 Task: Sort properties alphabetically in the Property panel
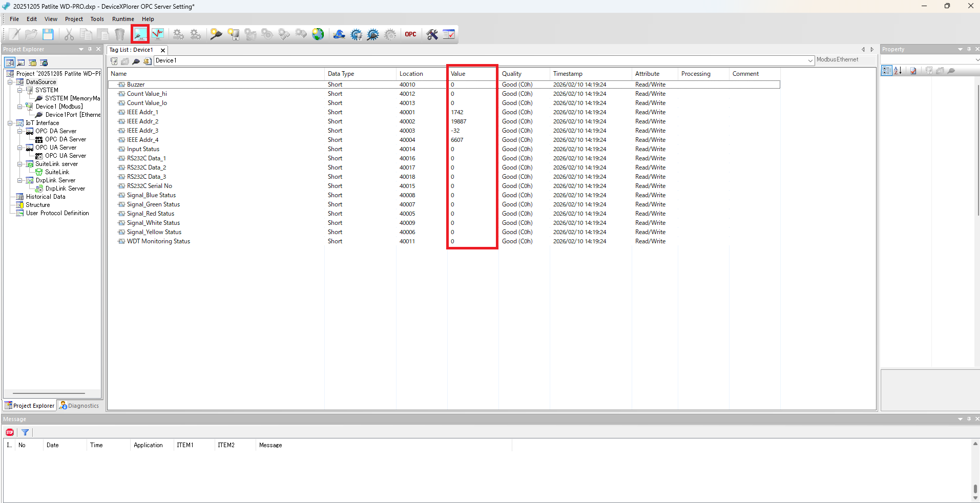[x=898, y=70]
